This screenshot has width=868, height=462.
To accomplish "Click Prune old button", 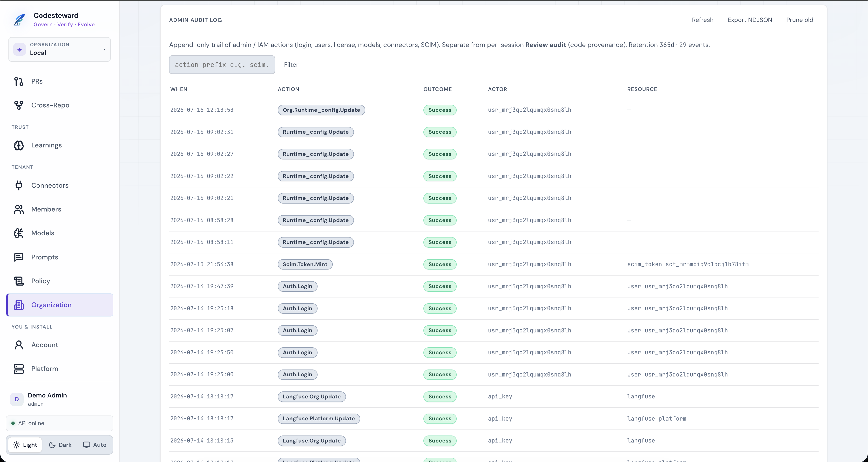I will point(800,20).
